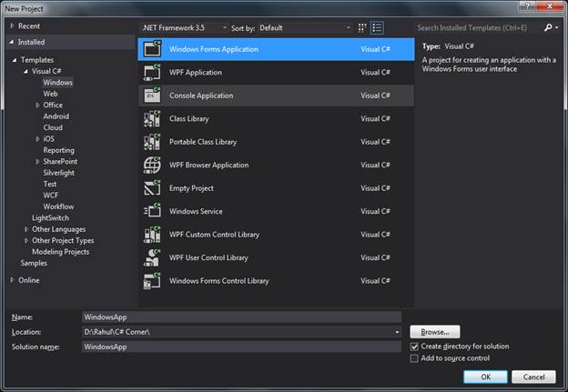Click the project Name input field
The image size is (568, 392).
tap(241, 317)
